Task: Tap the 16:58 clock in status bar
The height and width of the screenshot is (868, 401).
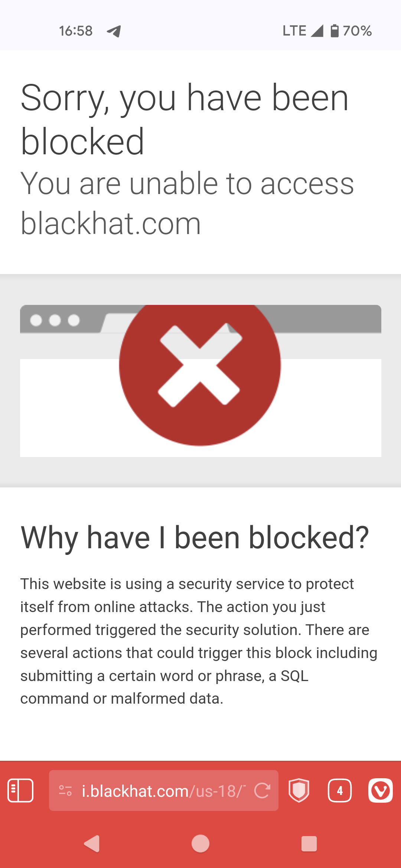Action: pos(76,31)
